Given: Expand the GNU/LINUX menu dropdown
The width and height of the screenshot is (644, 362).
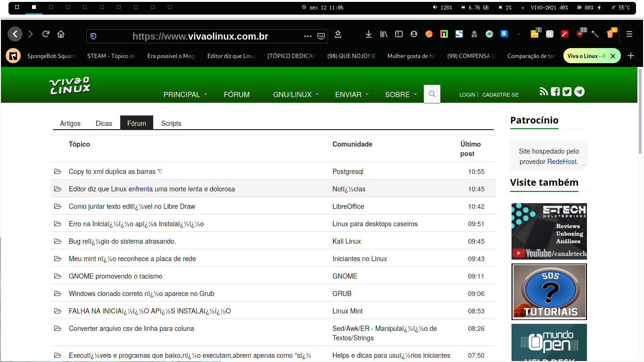Looking at the screenshot, I should point(296,94).
